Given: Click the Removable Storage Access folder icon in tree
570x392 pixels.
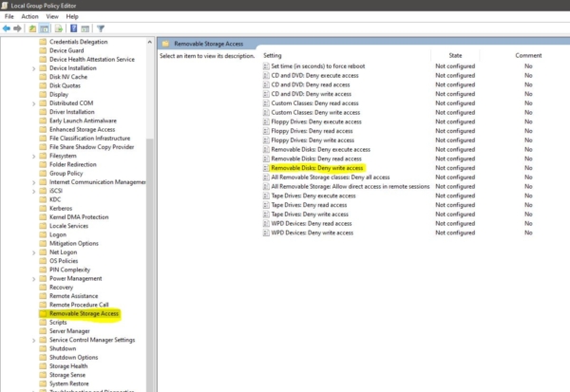Looking at the screenshot, I should (x=43, y=313).
